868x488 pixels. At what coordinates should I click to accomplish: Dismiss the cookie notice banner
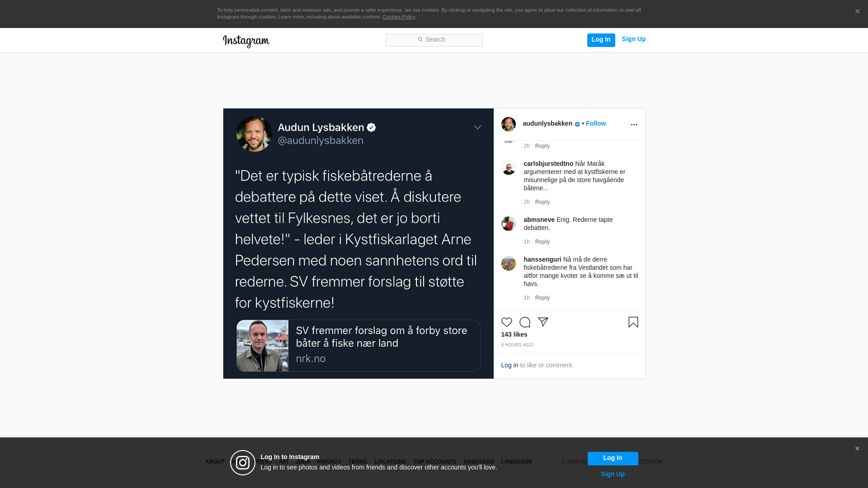857,12
